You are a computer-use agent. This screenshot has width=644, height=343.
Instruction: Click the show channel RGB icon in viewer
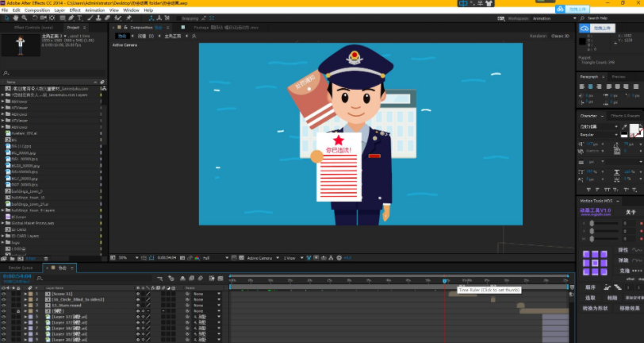[197, 258]
